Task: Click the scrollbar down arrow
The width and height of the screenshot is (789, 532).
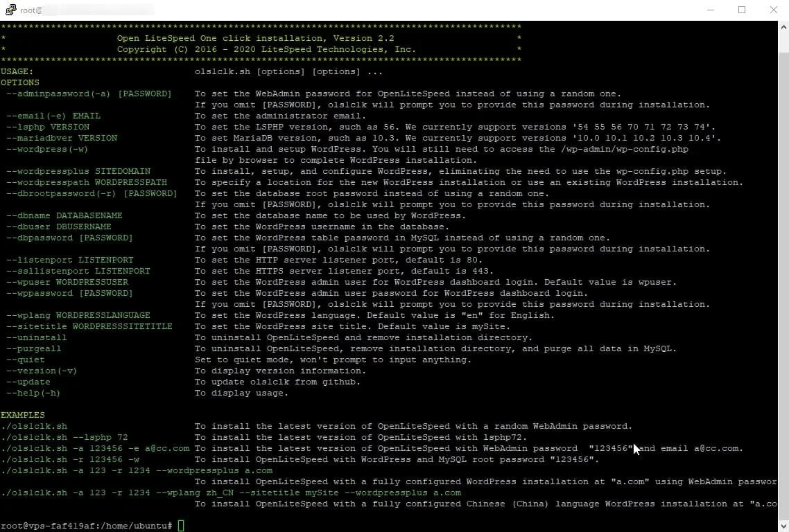Action: click(x=783, y=526)
